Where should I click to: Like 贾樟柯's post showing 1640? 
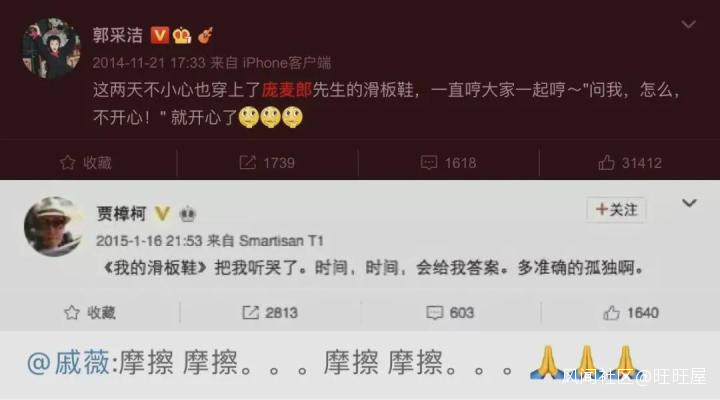click(x=631, y=313)
